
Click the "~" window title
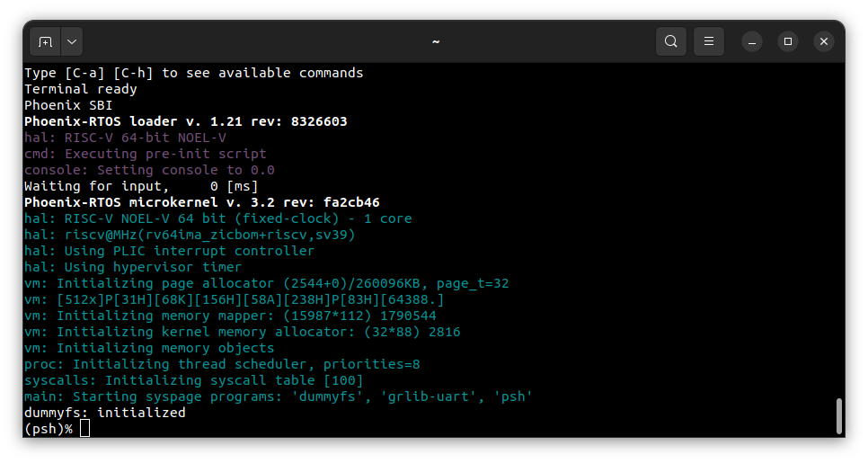tap(435, 41)
